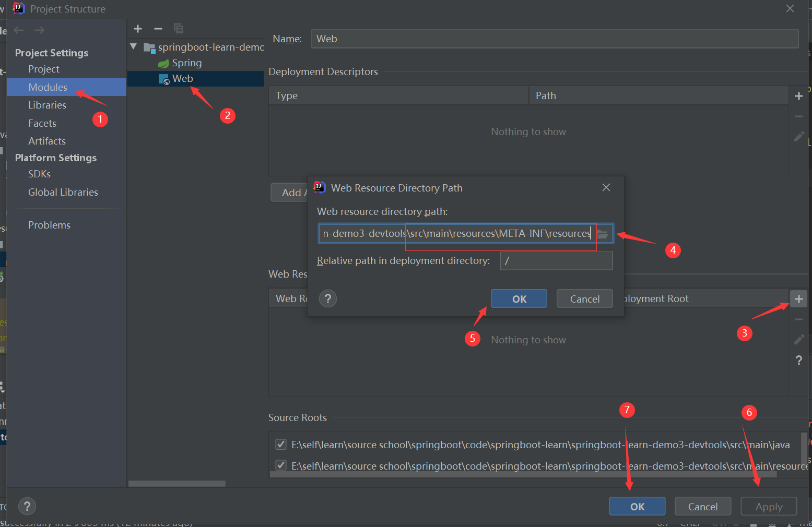The height and width of the screenshot is (527, 812).
Task: Toggle src\main\java source root checkbox
Action: pyautogui.click(x=281, y=445)
